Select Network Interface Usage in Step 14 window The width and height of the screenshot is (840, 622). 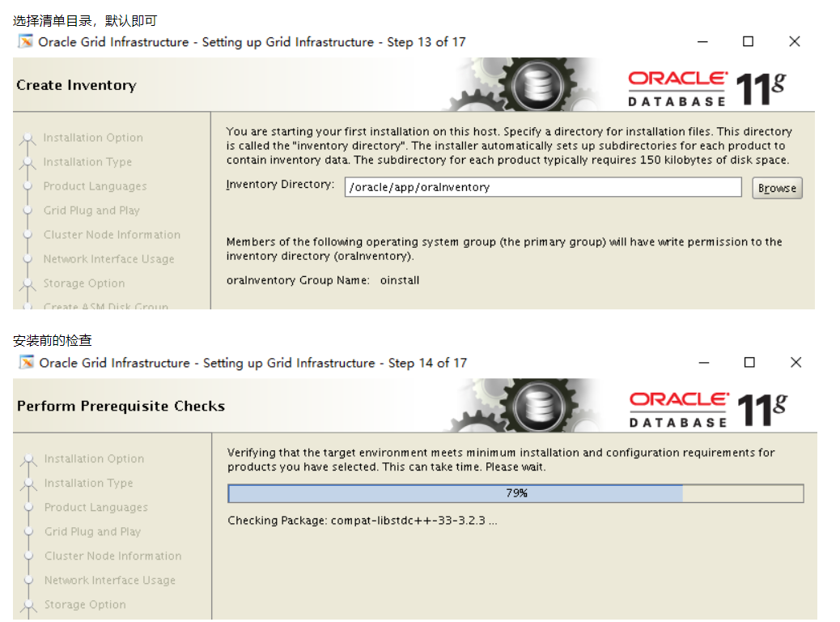110,580
